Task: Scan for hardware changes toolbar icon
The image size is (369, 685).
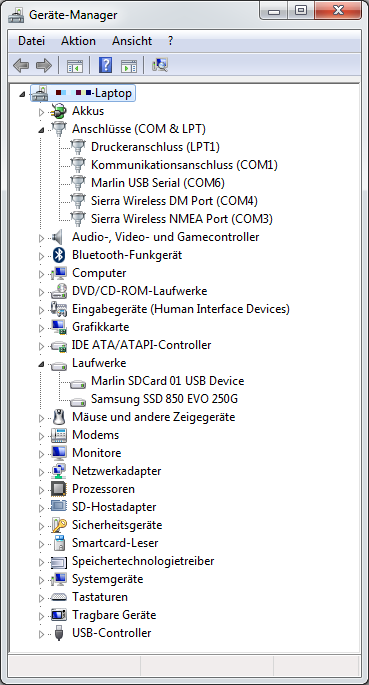Action: tap(160, 66)
